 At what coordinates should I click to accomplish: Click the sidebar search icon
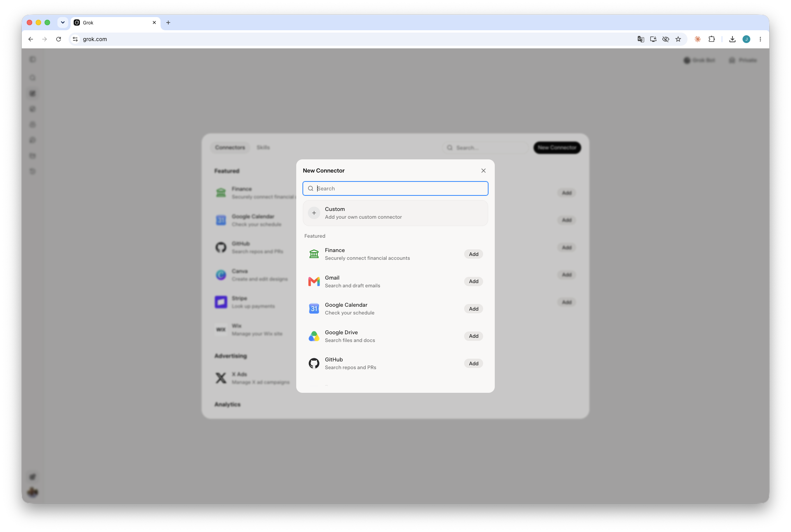pos(33,78)
